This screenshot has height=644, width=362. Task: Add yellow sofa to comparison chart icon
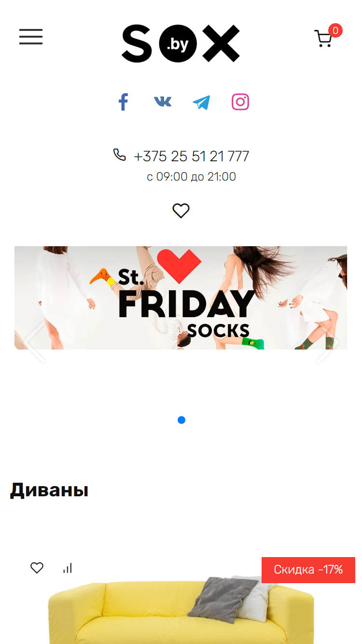click(x=68, y=568)
